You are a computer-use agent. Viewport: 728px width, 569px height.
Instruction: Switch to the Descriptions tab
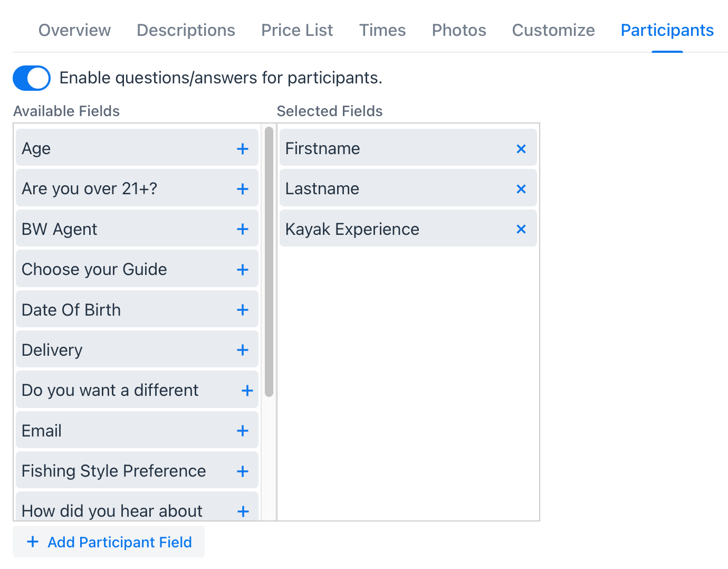coord(186,30)
